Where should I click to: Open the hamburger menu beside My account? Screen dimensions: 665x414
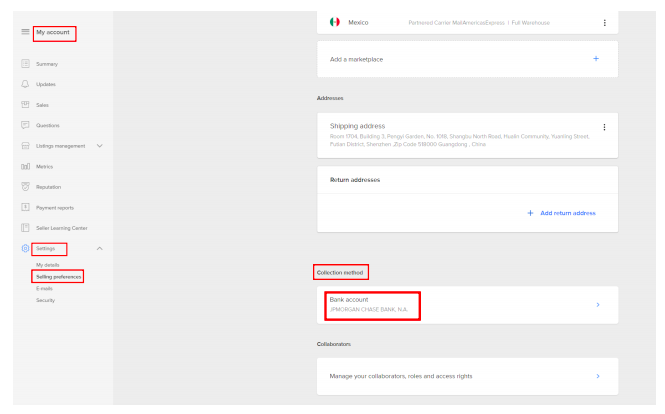click(x=25, y=31)
